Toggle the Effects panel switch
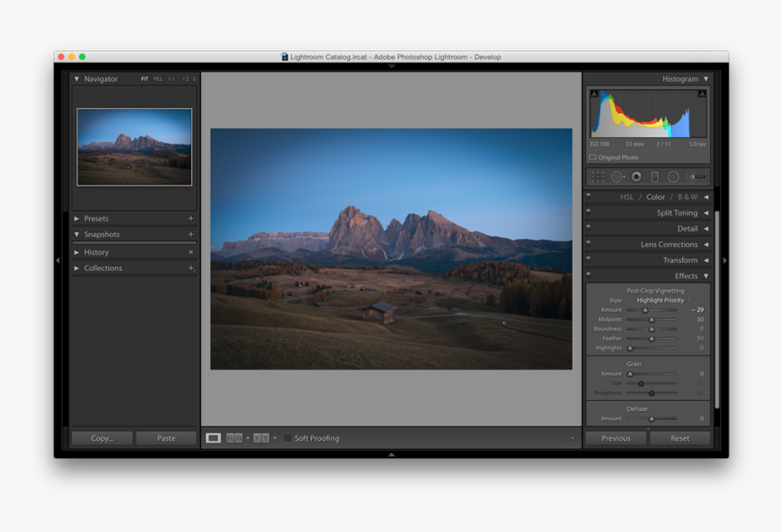The image size is (782, 532). tap(588, 275)
